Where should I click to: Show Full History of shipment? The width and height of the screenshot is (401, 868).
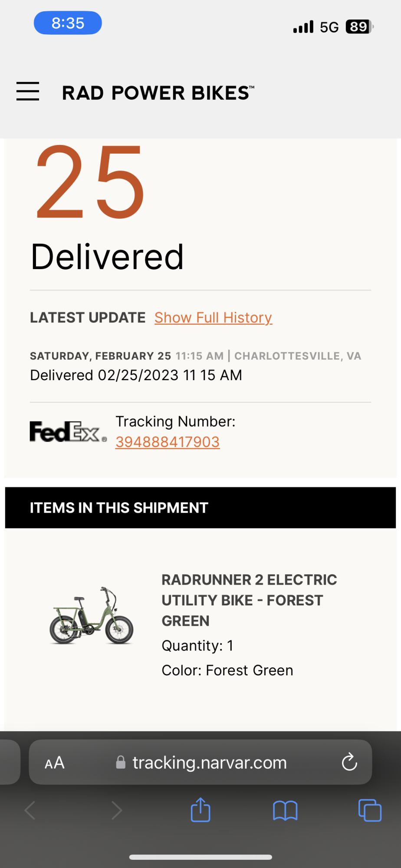(x=213, y=318)
